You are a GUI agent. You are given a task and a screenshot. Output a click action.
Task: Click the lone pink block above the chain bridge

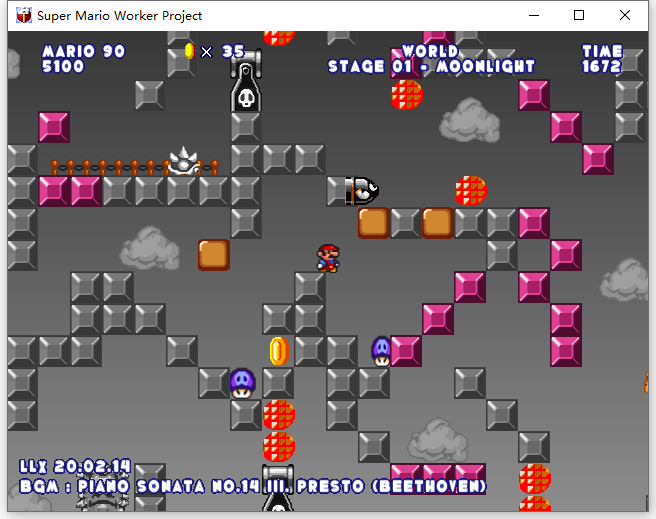pos(54,127)
